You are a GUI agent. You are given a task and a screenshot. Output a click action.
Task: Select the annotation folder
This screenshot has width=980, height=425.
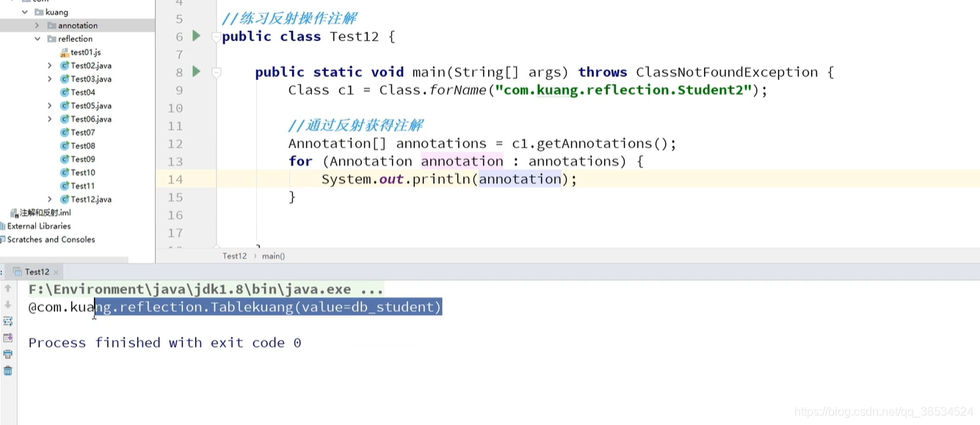pos(78,26)
